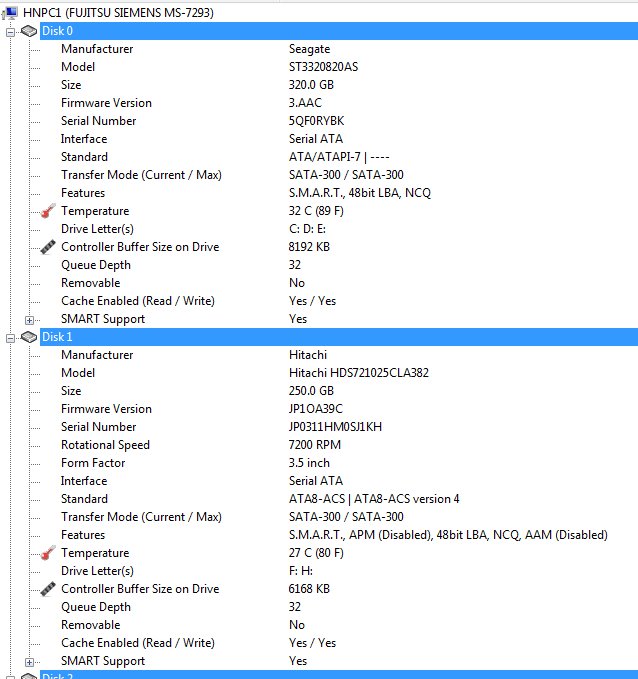638x679 pixels.
Task: Click serial number 5QF0RYBK
Action: point(316,121)
